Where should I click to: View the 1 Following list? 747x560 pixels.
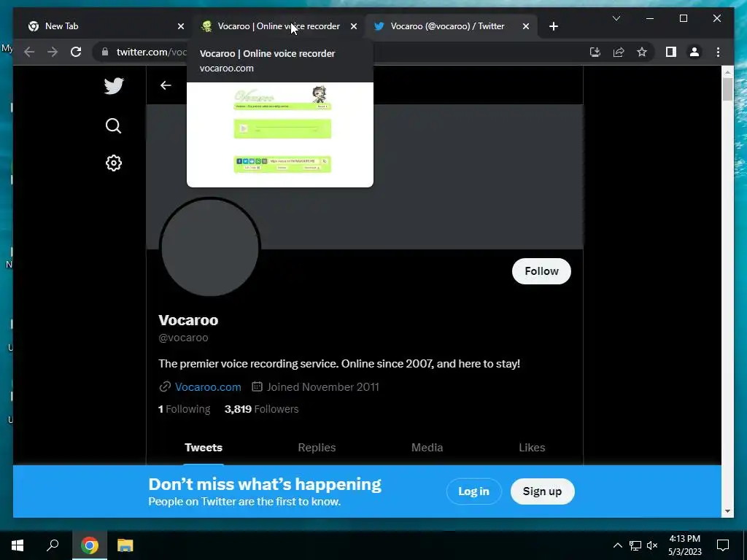coord(184,409)
